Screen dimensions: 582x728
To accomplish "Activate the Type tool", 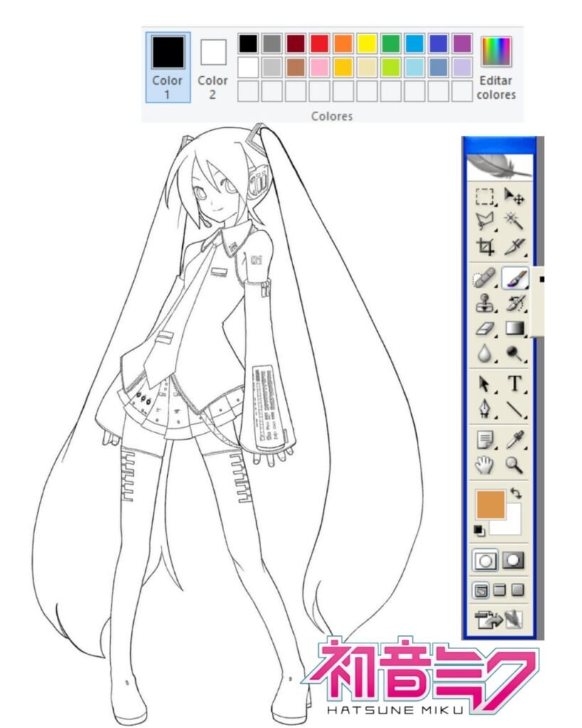I will [x=514, y=384].
